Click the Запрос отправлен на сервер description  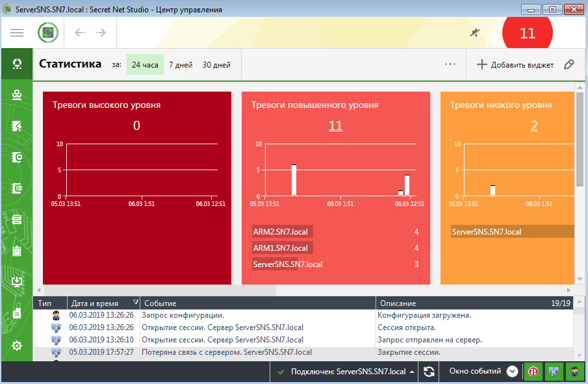click(429, 340)
